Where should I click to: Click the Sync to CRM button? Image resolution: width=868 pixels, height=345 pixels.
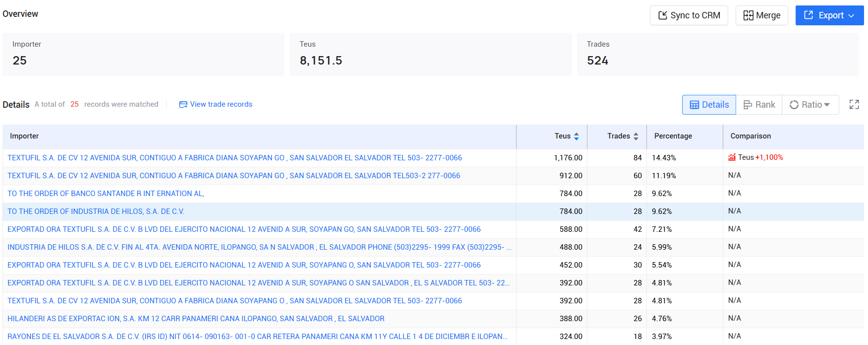[689, 15]
